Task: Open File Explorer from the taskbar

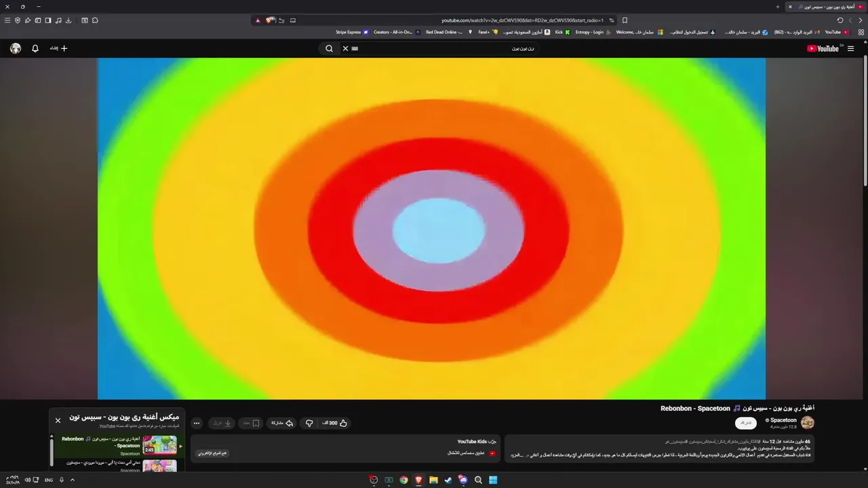Action: pos(433,480)
